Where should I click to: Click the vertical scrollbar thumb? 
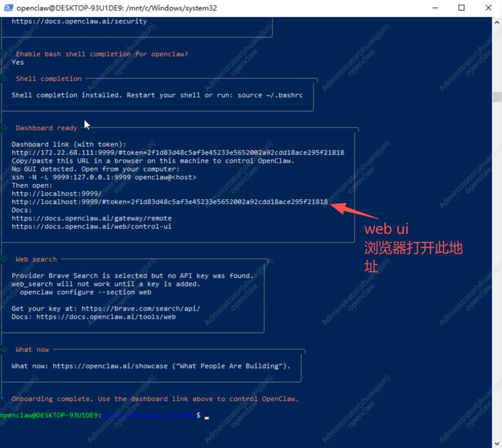pyautogui.click(x=497, y=97)
